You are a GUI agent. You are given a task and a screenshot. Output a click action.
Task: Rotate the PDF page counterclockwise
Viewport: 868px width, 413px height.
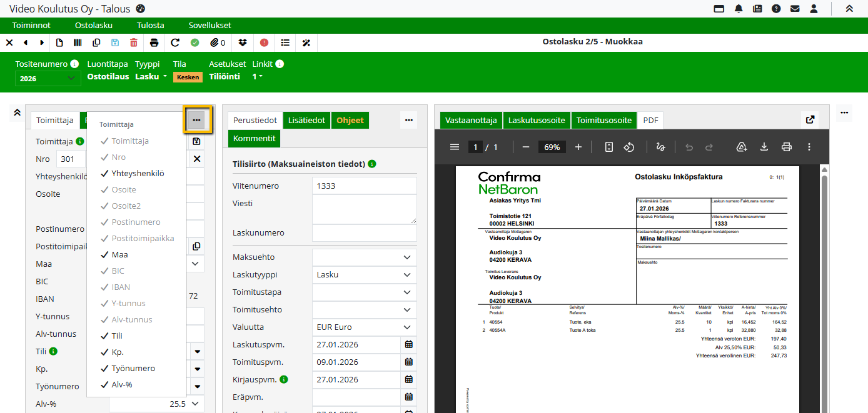pos(629,147)
